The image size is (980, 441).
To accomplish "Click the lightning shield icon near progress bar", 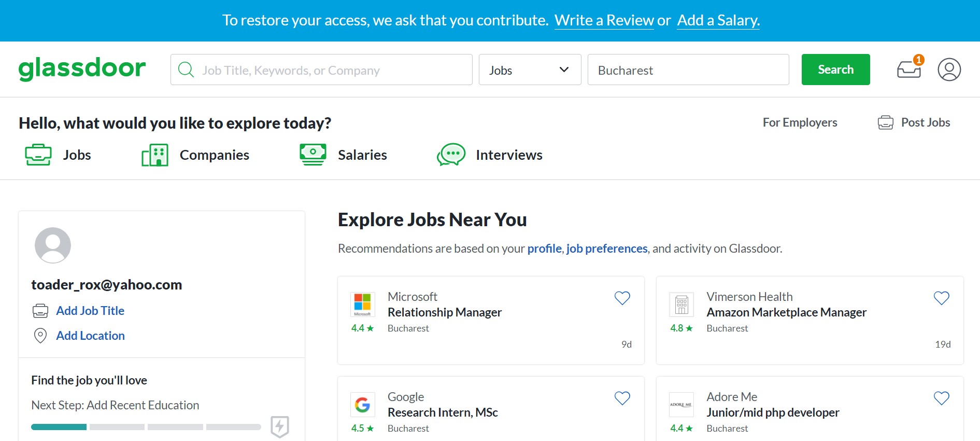I will pyautogui.click(x=280, y=426).
